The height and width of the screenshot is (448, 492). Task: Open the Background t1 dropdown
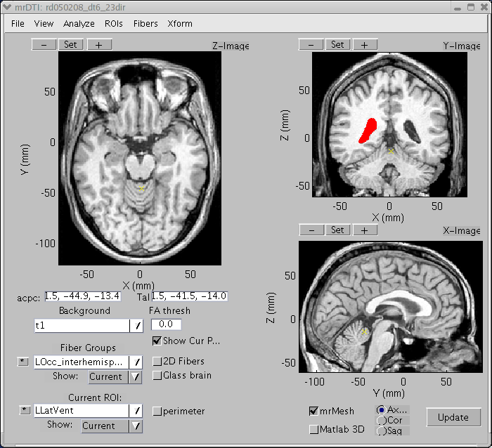(x=138, y=326)
